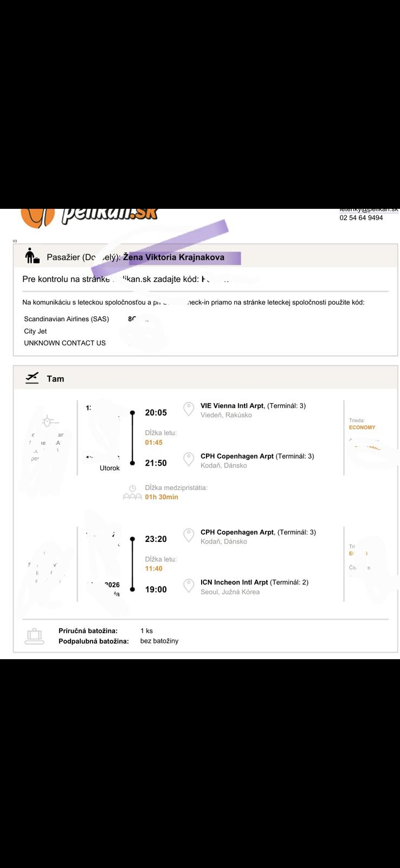Click the pin beside CPH arrival at 21:50
Screen dimensions: 400x868
[x=189, y=459]
